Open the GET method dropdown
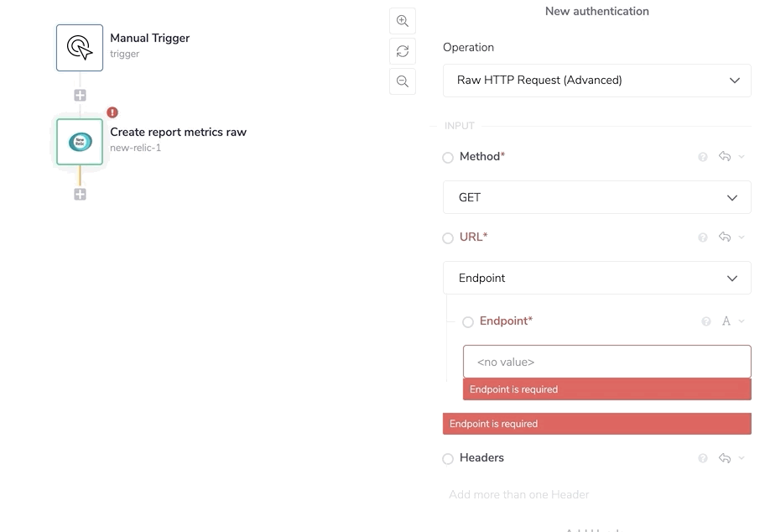Screen dimensions: 765x532 point(596,197)
